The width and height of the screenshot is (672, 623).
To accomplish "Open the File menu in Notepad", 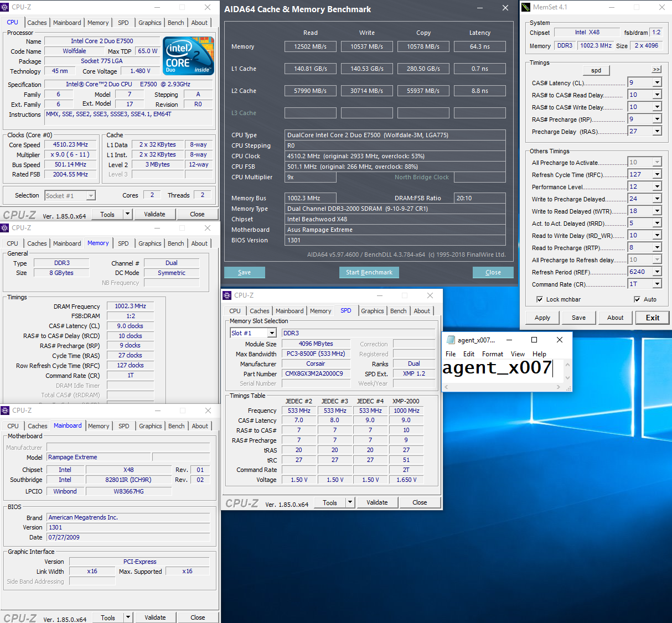I will tap(451, 354).
